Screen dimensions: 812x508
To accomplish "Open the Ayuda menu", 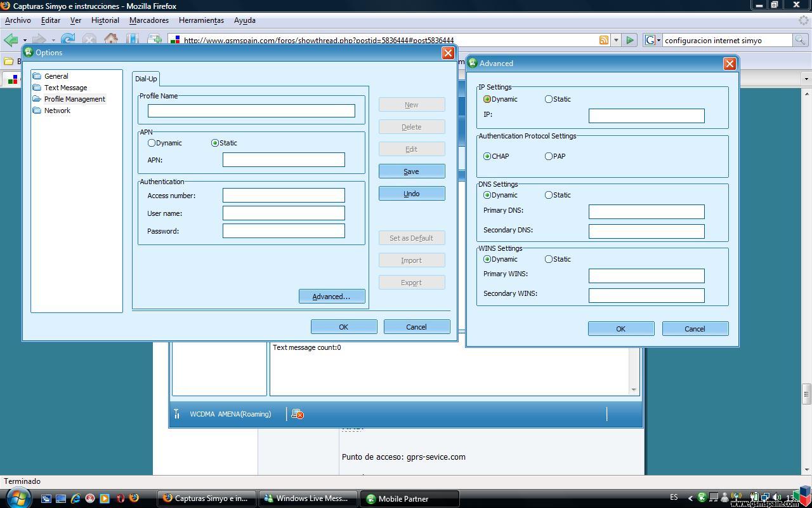I will click(x=245, y=20).
